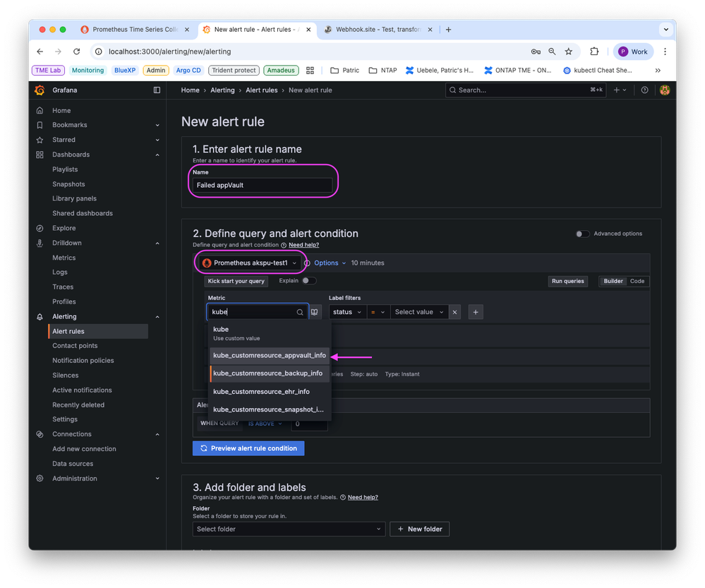This screenshot has height=588, width=705.
Task: Click the alert rule Name input field
Action: (262, 185)
